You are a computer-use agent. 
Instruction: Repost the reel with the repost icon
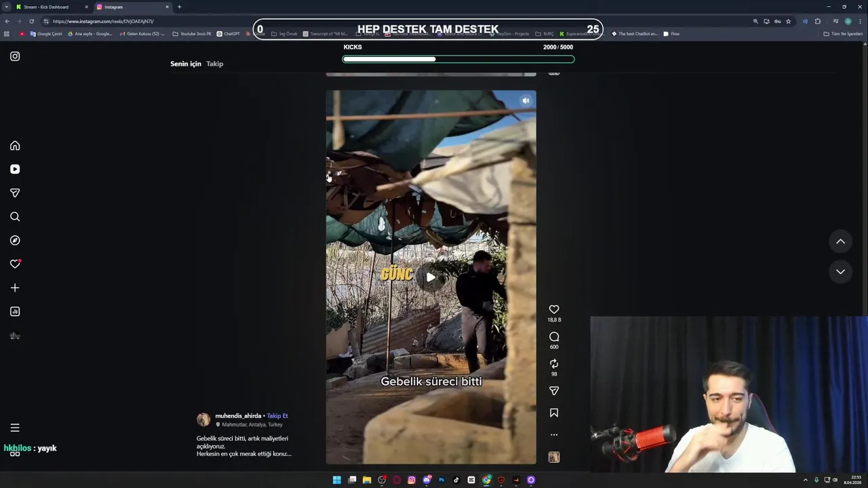click(554, 364)
